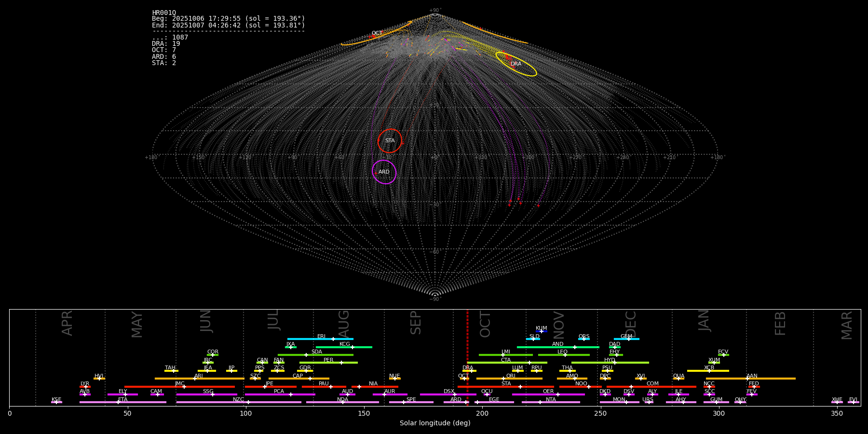
Task: Click the SDA shower label in timeline
Action: click(317, 352)
